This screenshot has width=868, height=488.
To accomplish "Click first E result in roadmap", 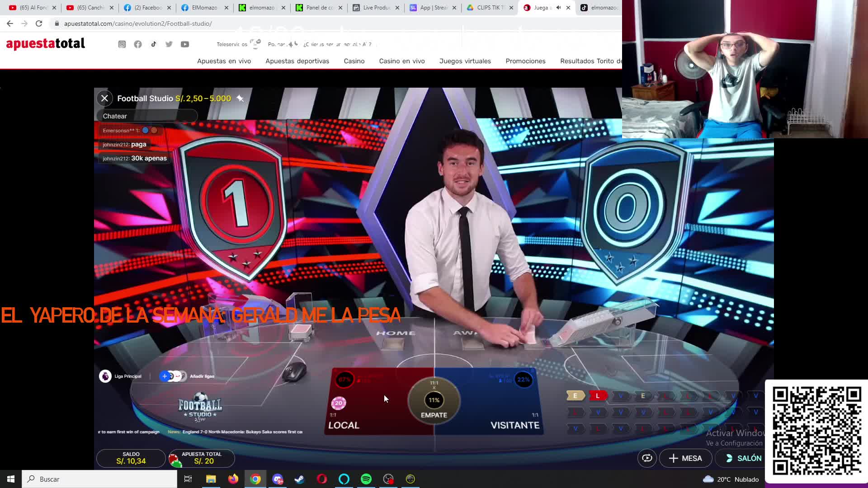I will click(x=576, y=396).
